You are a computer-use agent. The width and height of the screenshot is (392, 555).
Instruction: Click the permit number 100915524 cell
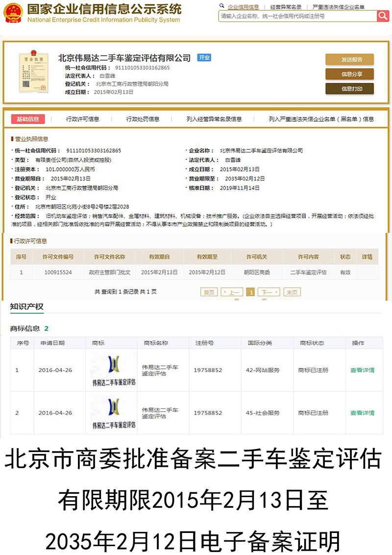pos(58,272)
